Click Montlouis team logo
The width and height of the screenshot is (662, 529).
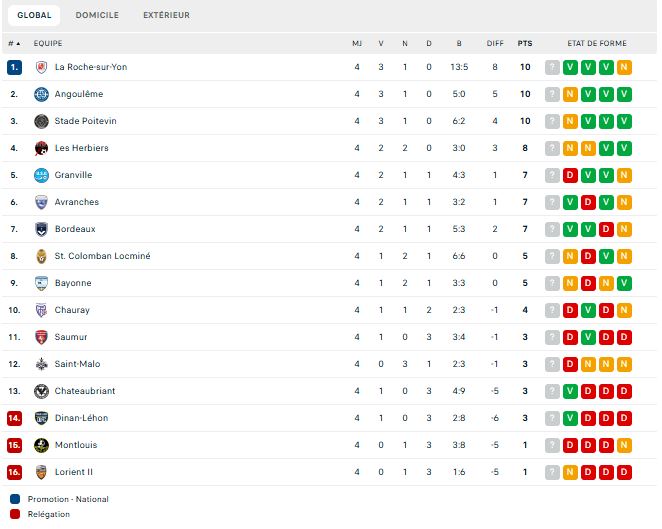(41, 445)
